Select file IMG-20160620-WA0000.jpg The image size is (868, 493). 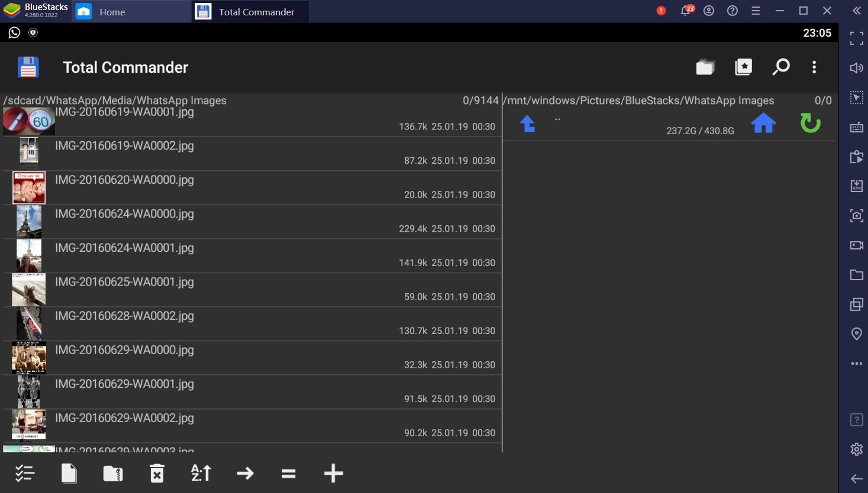point(253,188)
